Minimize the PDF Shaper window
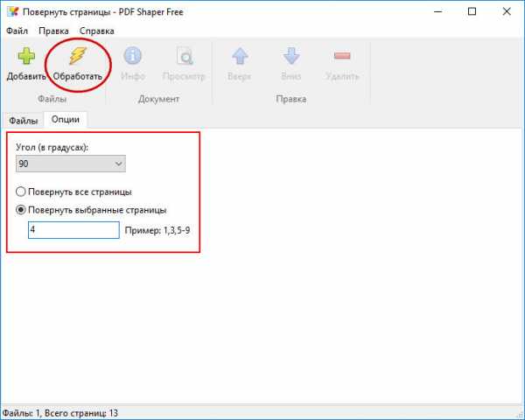 438,11
